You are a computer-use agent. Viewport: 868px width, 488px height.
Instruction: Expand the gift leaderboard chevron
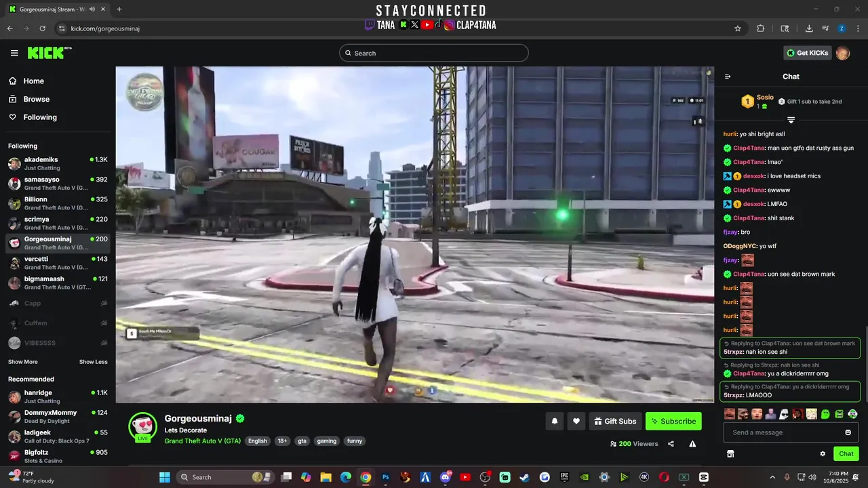(x=791, y=120)
